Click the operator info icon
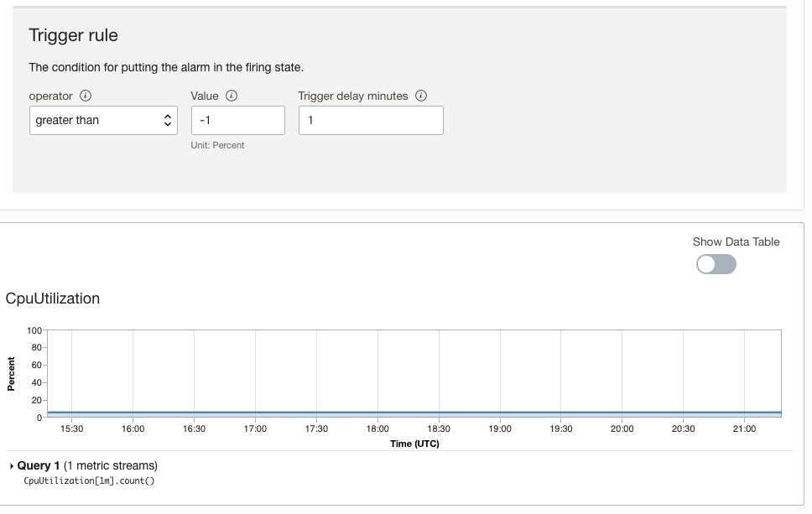The width and height of the screenshot is (812, 514). [x=85, y=96]
